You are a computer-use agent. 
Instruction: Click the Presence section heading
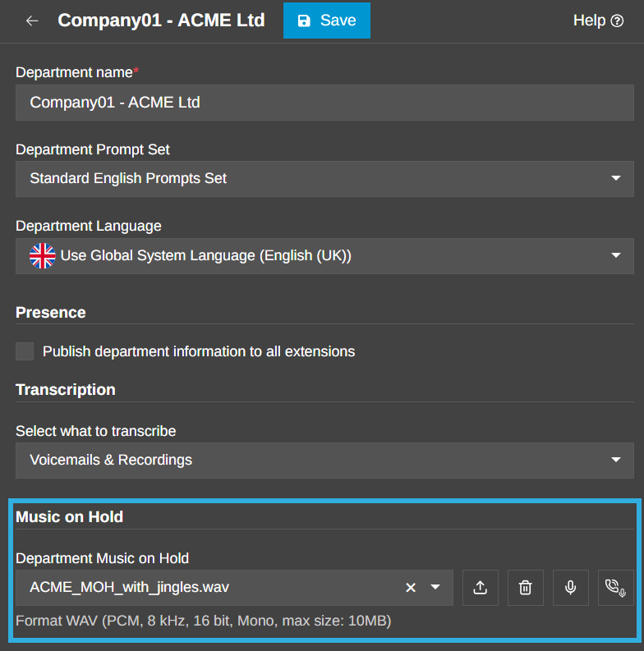coord(51,312)
